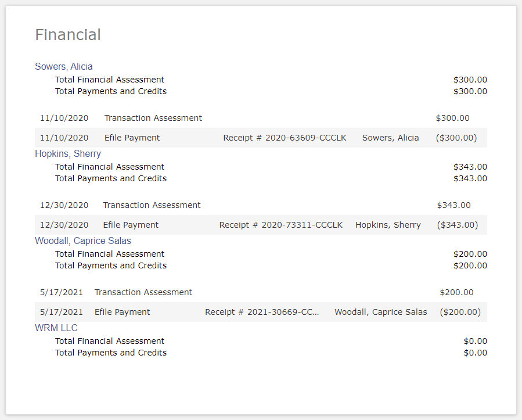Open the Woodall, Caprice Salas party link
This screenshot has width=522, height=420.
click(x=83, y=241)
